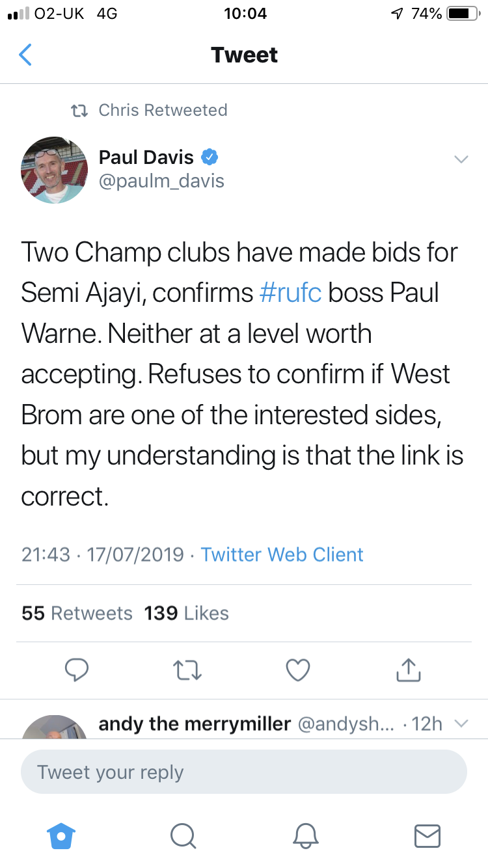Tap the Chris Retweeted label

pos(163,110)
